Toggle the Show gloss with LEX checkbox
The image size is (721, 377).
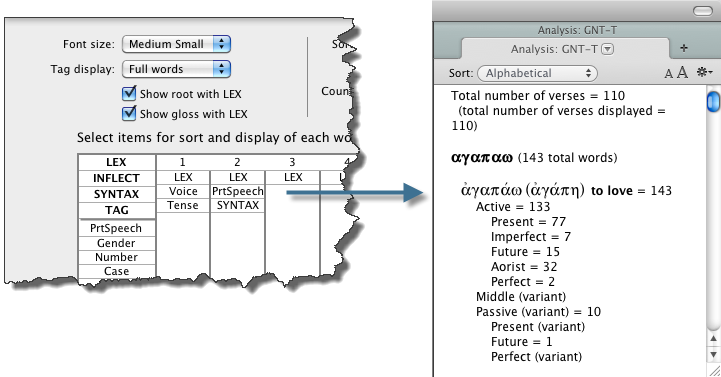click(129, 113)
